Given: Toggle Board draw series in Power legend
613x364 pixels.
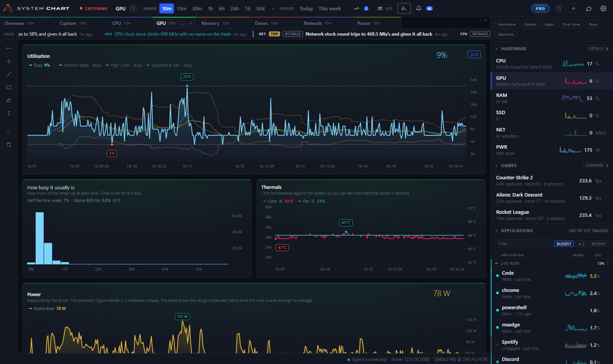Looking at the screenshot, I should click(x=48, y=308).
